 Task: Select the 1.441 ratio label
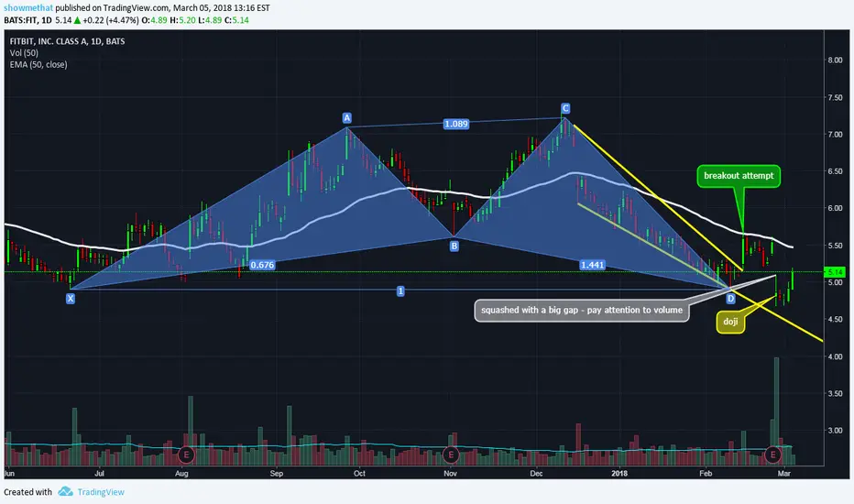click(x=592, y=265)
